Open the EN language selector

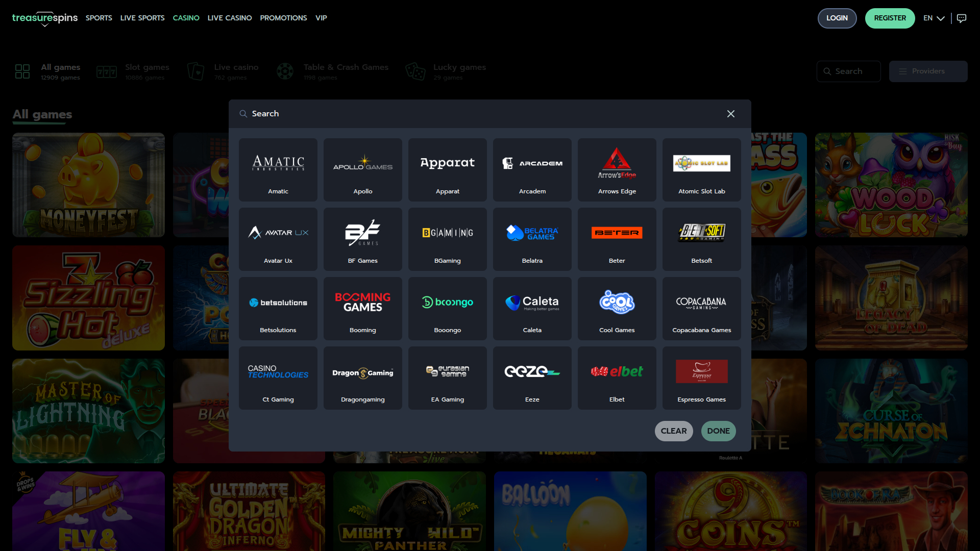coord(934,18)
